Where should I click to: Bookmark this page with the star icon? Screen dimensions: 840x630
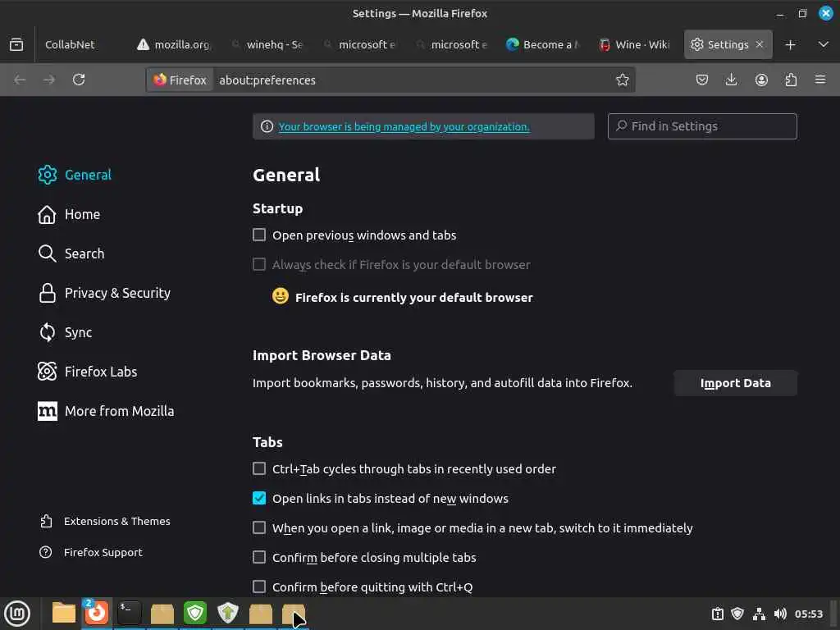[x=622, y=80]
